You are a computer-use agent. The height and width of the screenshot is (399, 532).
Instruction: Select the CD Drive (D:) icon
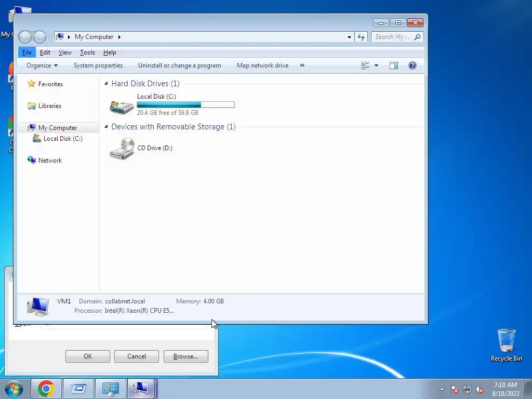click(x=122, y=148)
